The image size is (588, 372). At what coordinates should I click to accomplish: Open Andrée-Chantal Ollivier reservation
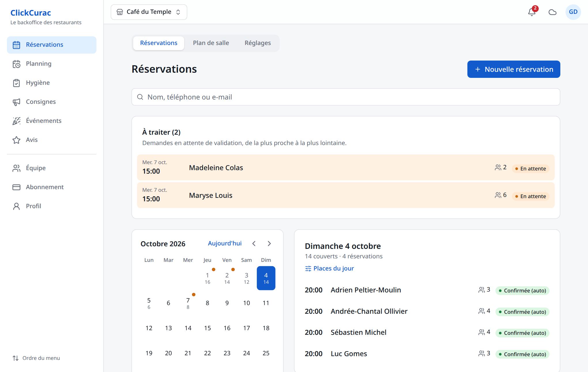pyautogui.click(x=427, y=311)
